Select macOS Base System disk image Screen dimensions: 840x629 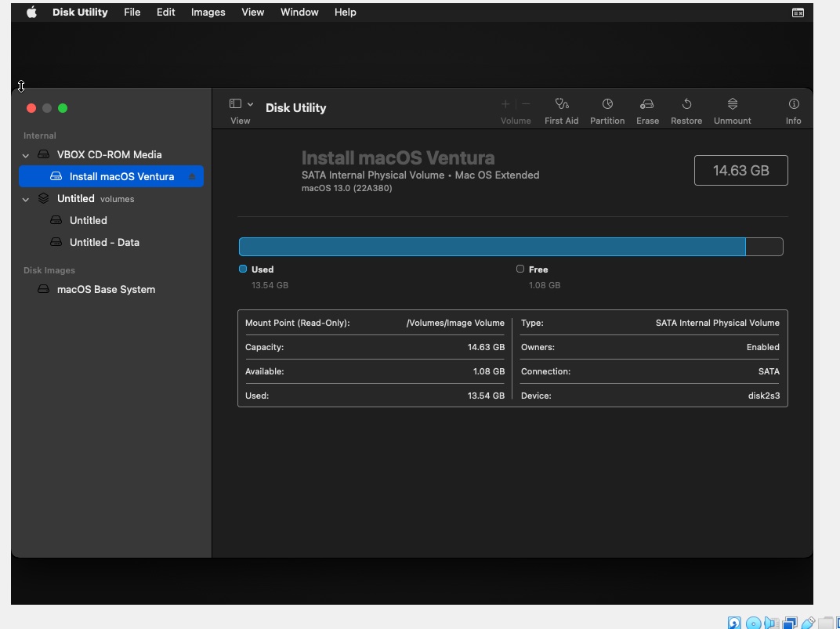tap(106, 290)
